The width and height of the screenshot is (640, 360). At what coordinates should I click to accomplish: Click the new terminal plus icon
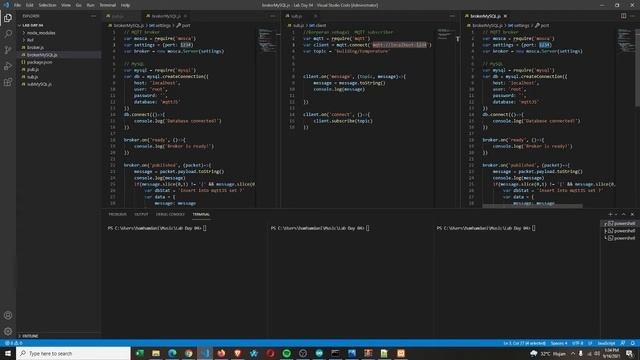tap(610, 214)
